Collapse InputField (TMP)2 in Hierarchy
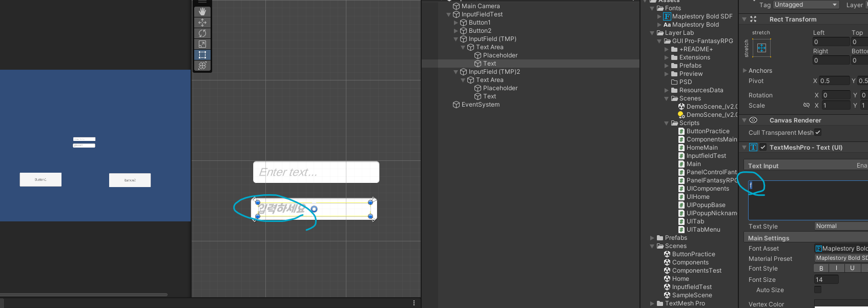Screen dimensions: 868x308 [x=456, y=72]
